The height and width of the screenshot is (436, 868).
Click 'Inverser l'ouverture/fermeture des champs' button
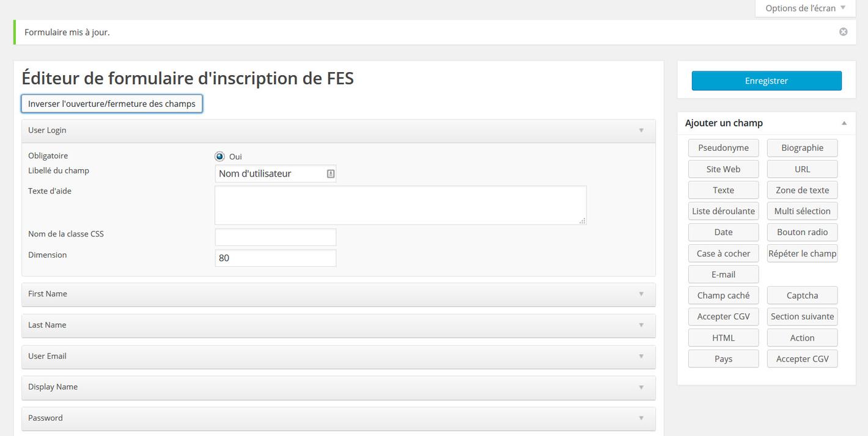(112, 104)
